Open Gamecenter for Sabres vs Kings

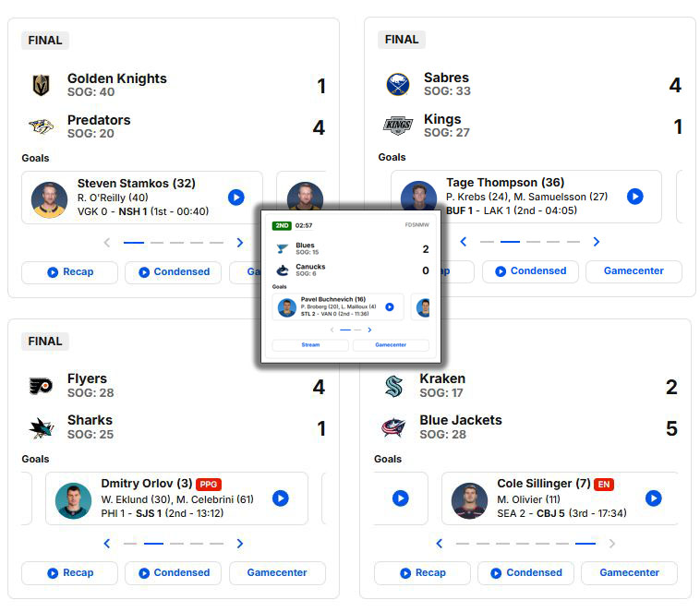634,271
